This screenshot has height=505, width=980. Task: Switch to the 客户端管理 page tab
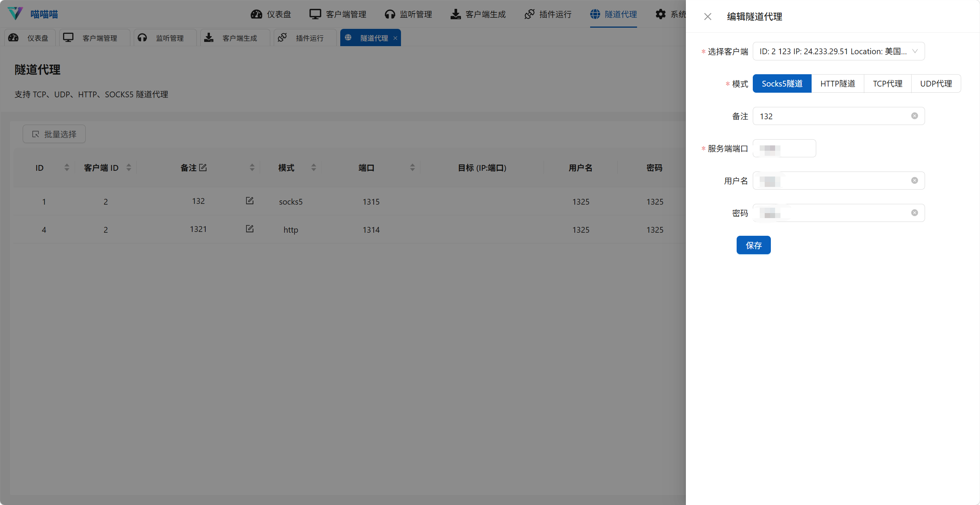95,38
